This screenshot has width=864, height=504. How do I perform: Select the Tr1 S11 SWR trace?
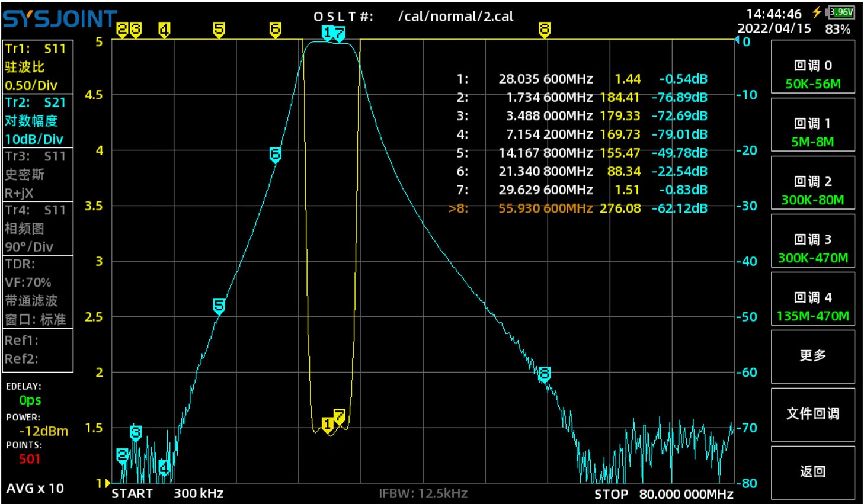pos(38,67)
